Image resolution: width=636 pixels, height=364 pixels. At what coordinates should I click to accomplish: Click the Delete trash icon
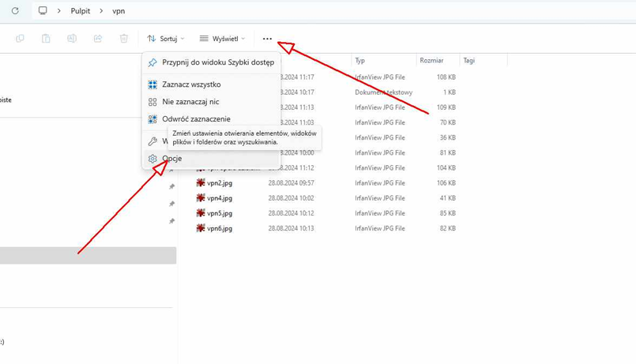(x=124, y=39)
